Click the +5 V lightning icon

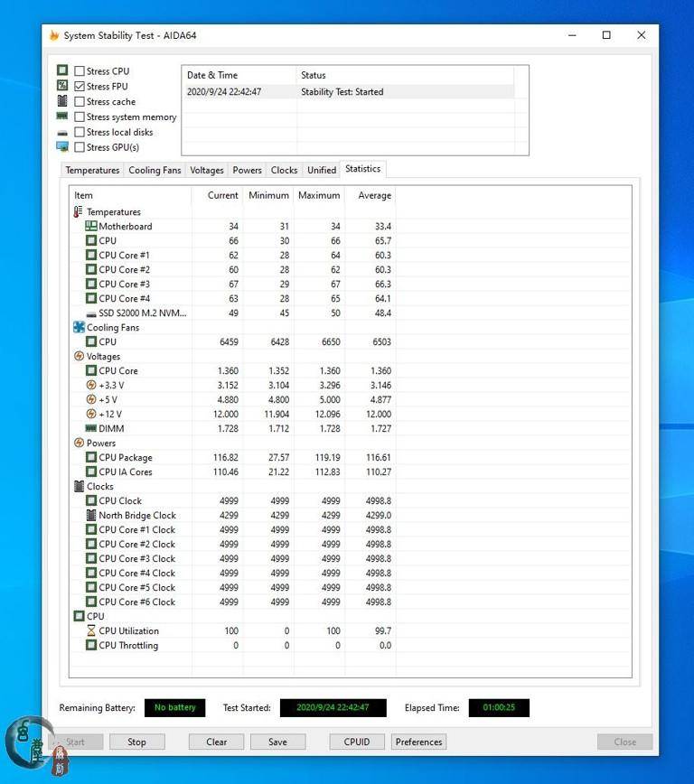(91, 399)
